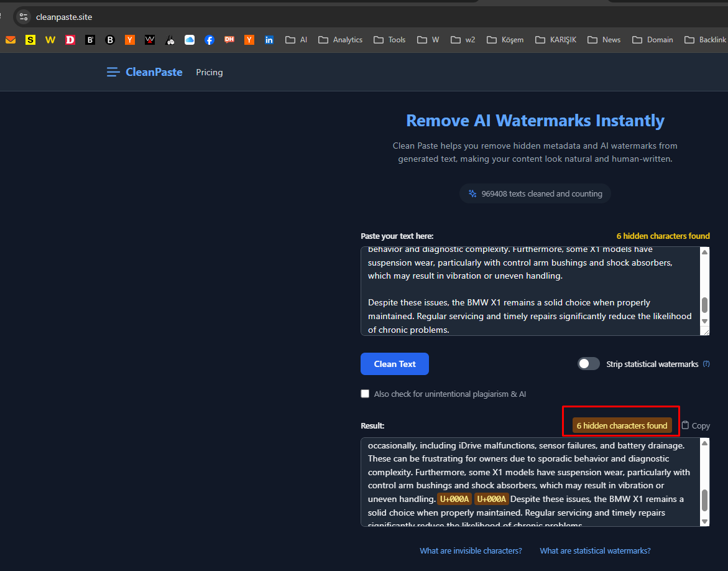Image resolution: width=728 pixels, height=571 pixels.
Task: Copy the cleaned result text
Action: coord(696,425)
